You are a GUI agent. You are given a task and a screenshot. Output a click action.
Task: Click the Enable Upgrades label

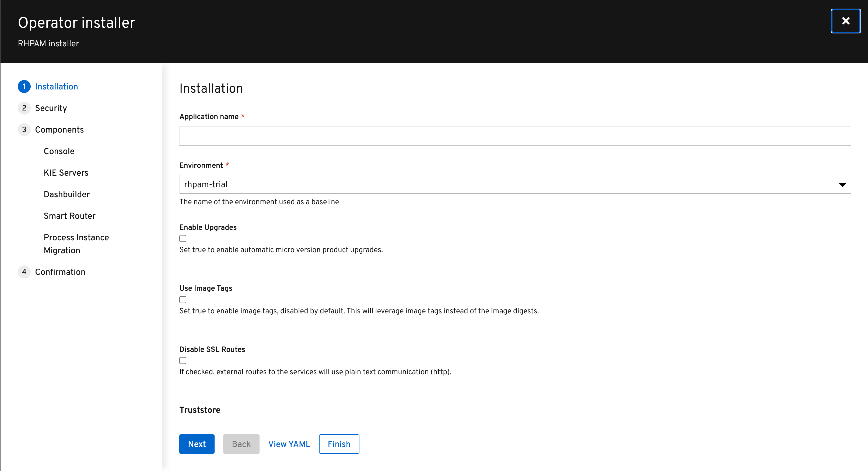click(x=208, y=227)
